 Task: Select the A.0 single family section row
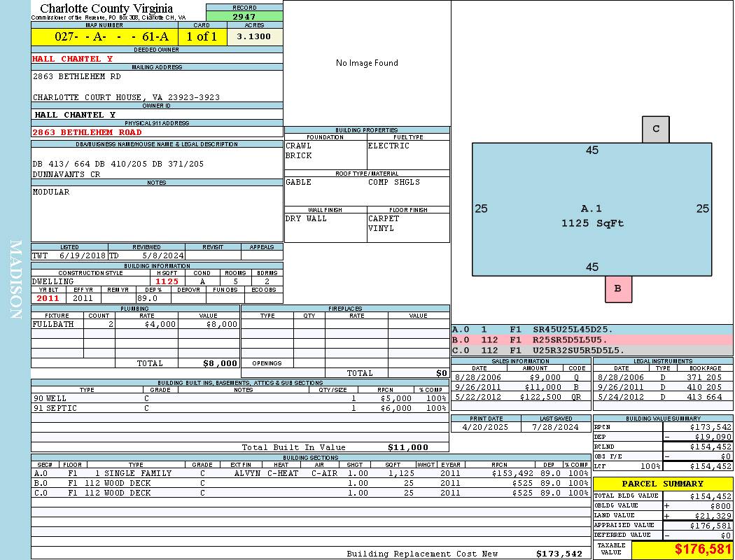[310, 473]
